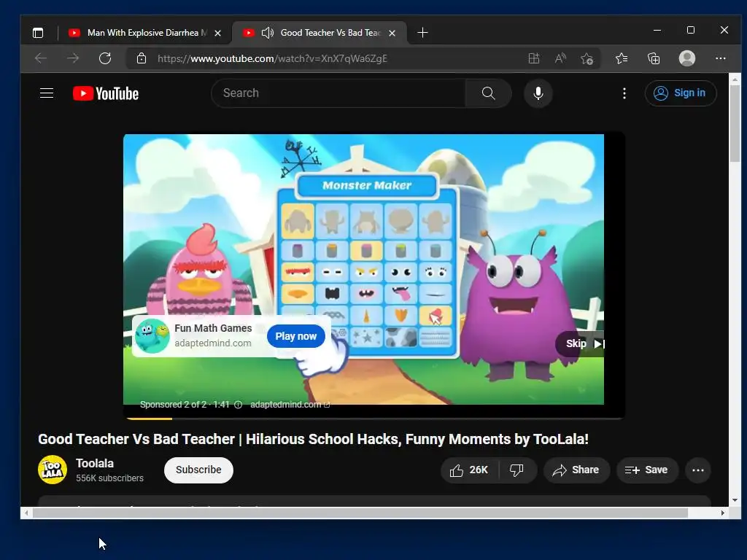
Task: Click the ad progress bar
Action: 374,419
